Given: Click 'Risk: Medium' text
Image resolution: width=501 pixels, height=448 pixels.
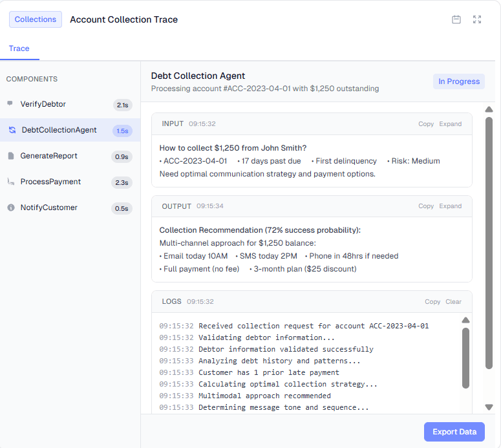Looking at the screenshot, I should [416, 161].
